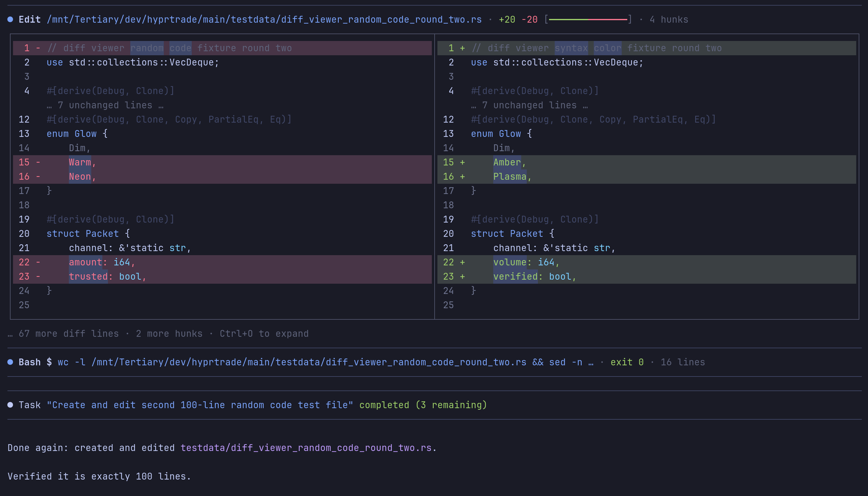Open the testdata/diff_viewer_random_code_round_two.rs link in summary

(x=306, y=448)
